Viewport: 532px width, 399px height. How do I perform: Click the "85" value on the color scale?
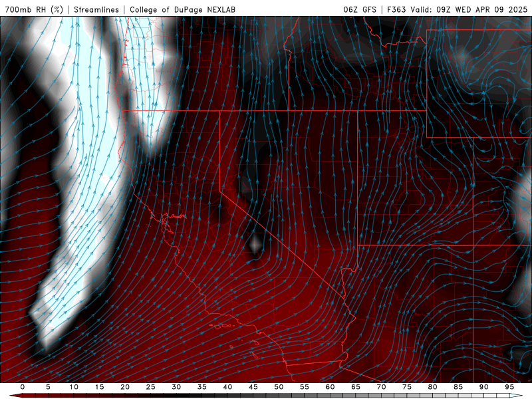coord(458,387)
